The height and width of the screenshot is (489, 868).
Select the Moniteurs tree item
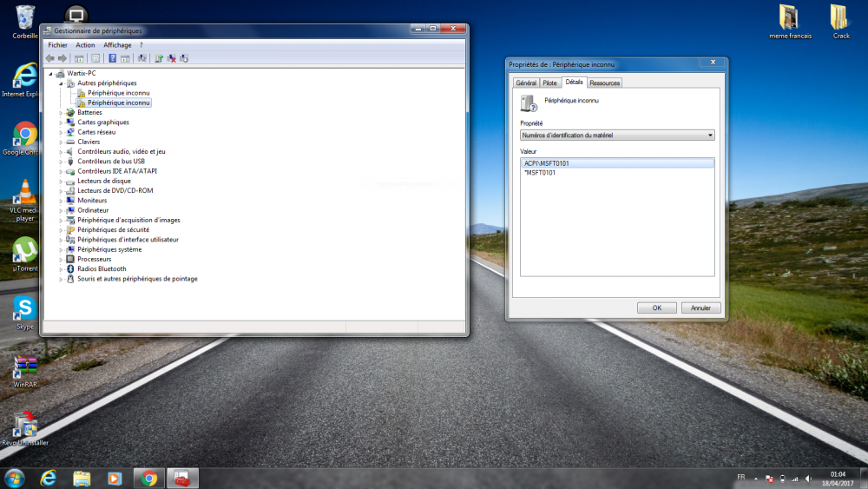coord(92,201)
